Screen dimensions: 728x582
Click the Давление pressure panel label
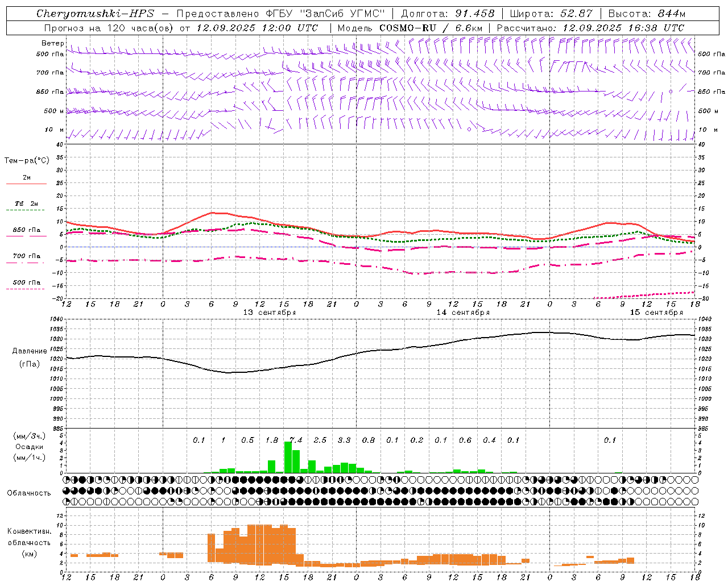30,351
